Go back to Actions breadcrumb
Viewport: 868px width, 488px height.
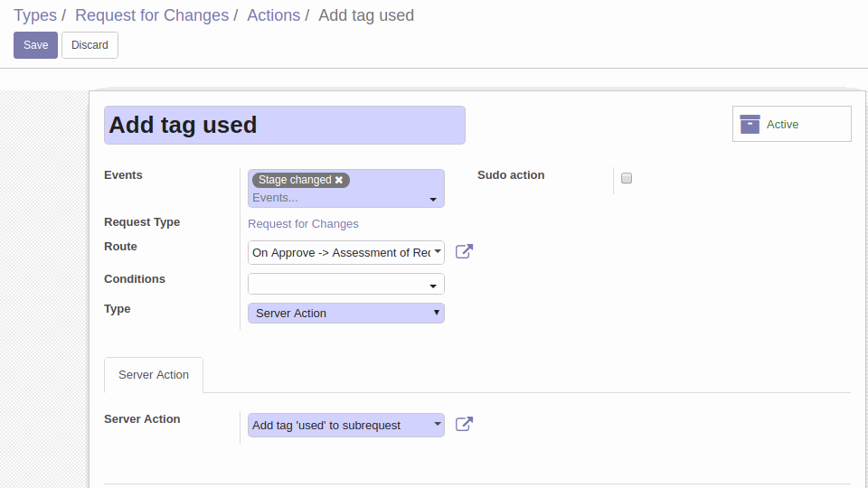point(273,15)
